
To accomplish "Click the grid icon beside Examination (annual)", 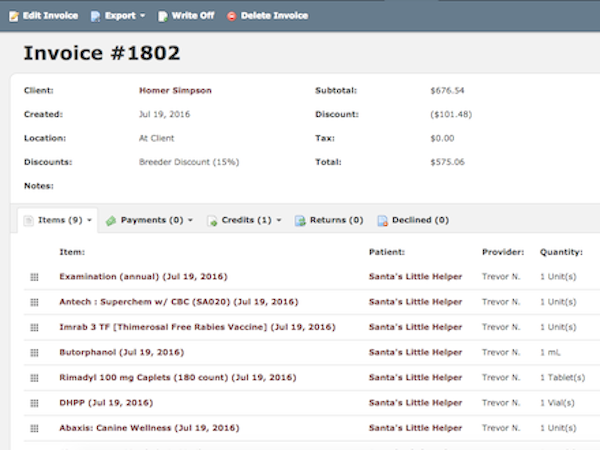I will 34,276.
